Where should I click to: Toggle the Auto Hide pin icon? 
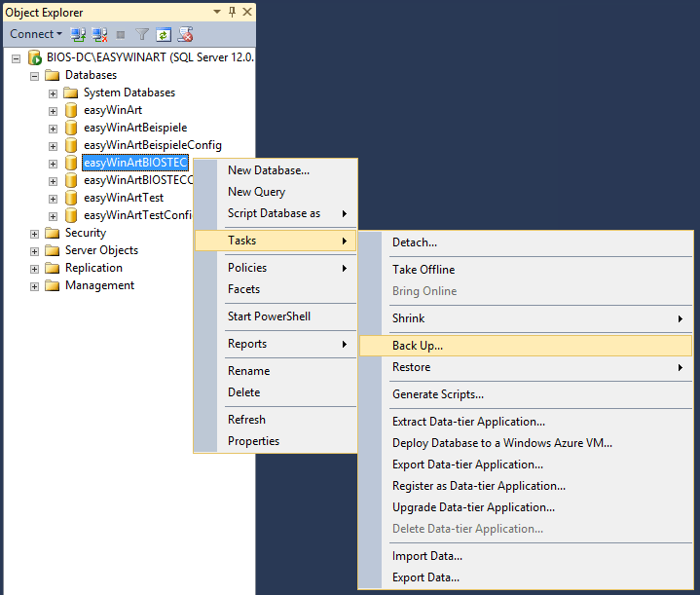(232, 12)
